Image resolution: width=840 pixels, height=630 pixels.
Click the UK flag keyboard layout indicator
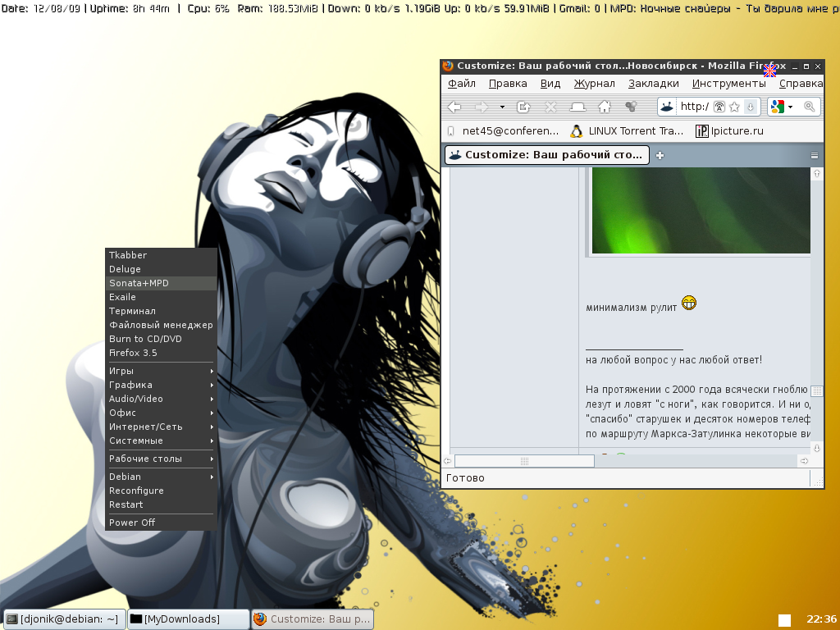(770, 71)
